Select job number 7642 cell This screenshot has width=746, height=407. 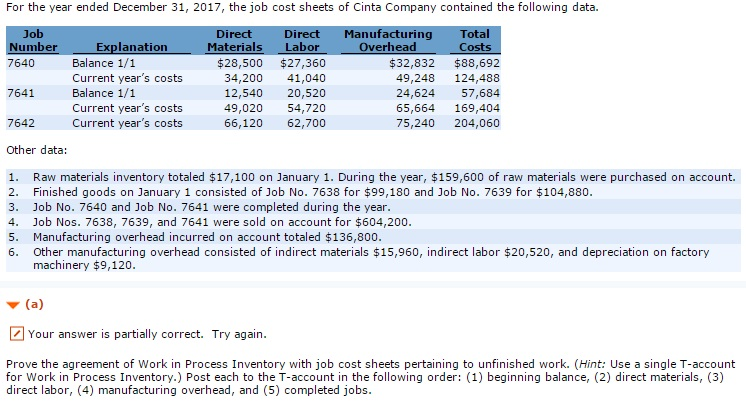click(x=22, y=123)
